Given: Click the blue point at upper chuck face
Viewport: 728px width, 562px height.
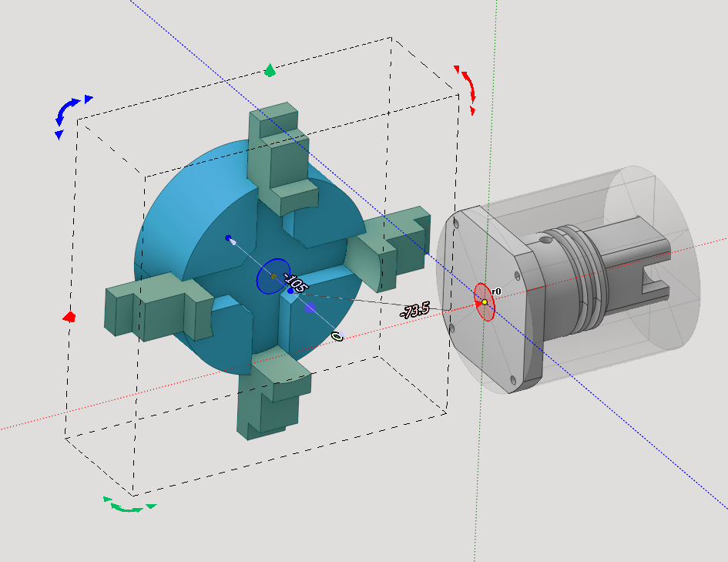Looking at the screenshot, I should click(x=228, y=238).
